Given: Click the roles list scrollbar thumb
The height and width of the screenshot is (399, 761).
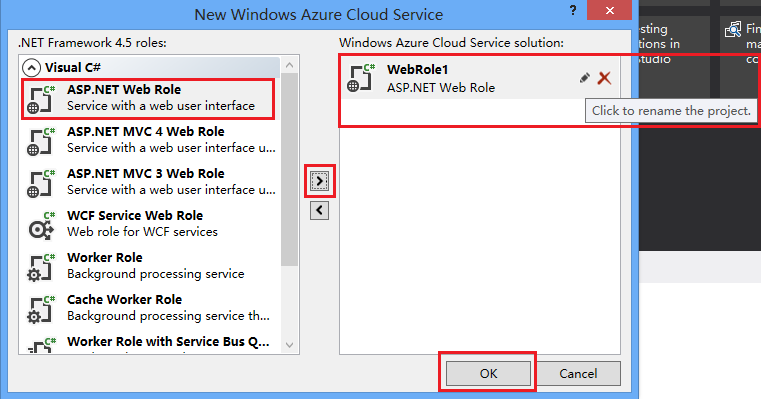Looking at the screenshot, I should tap(290, 169).
